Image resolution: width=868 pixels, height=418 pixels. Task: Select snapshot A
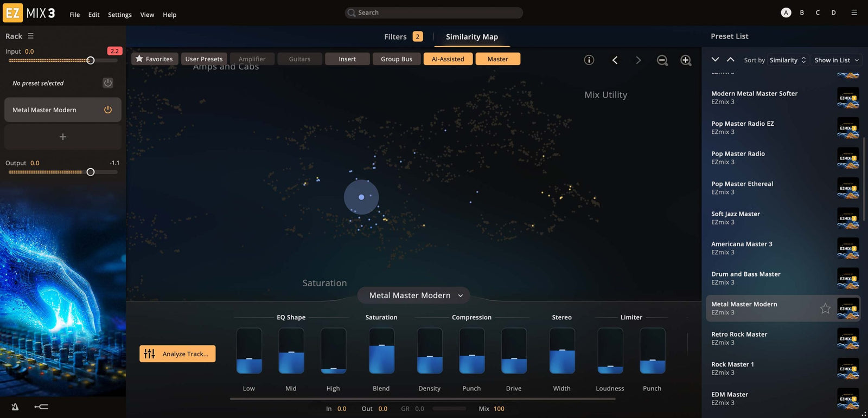786,12
